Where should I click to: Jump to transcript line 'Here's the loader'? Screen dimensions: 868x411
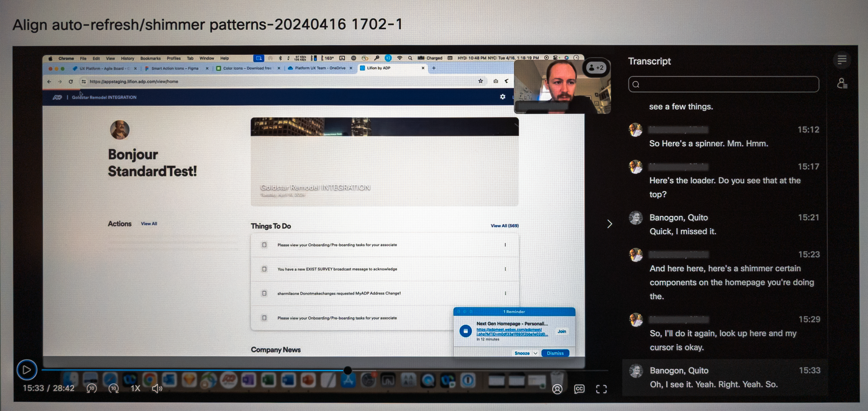click(x=725, y=187)
